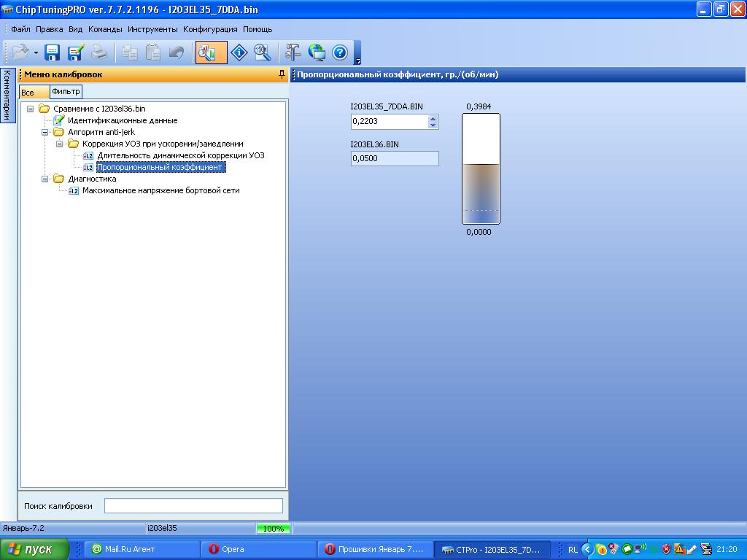Open settings via the hammer and wrench icon
Image resolution: width=747 pixels, height=560 pixels.
pyautogui.click(x=293, y=52)
